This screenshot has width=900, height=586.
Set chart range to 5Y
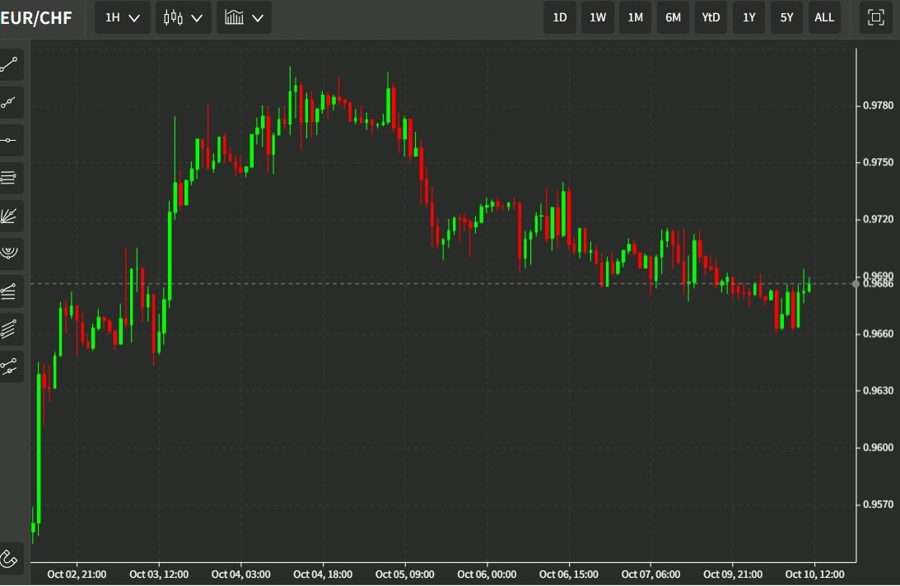click(786, 18)
